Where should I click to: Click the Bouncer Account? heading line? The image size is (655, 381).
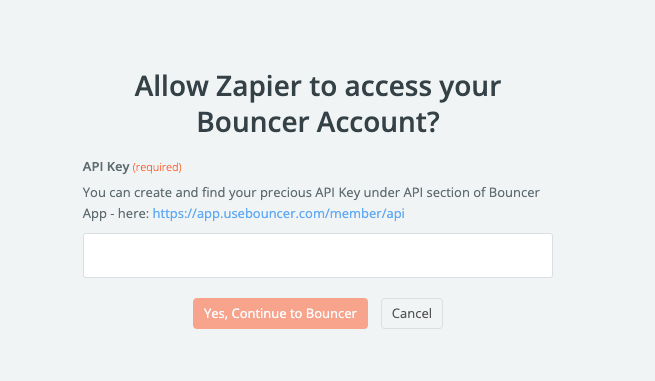(318, 122)
